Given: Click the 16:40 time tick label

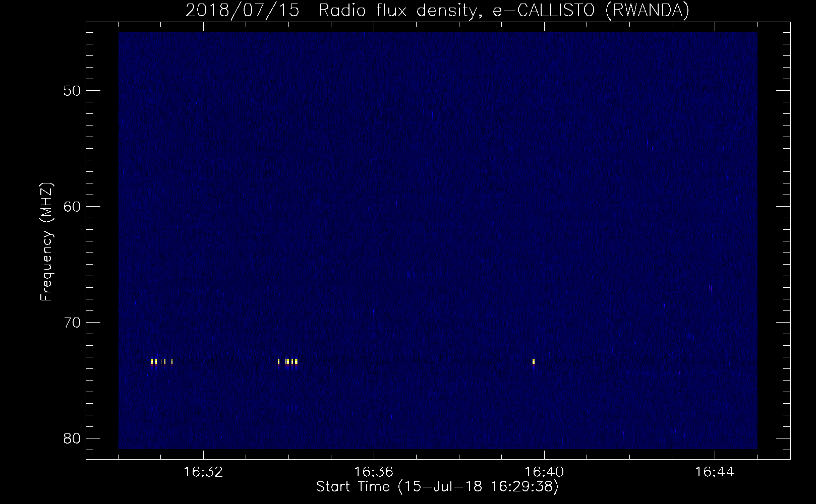Looking at the screenshot, I should tap(544, 472).
